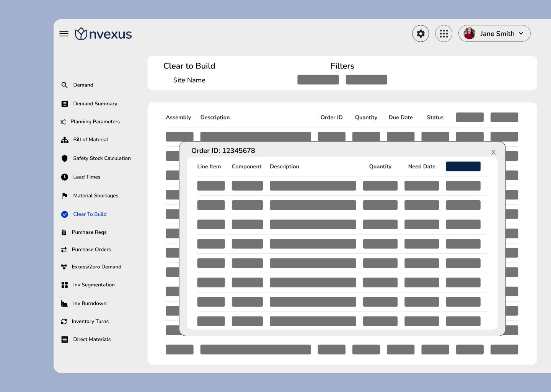Click the Bill of Material hierarchy icon

pos(65,140)
